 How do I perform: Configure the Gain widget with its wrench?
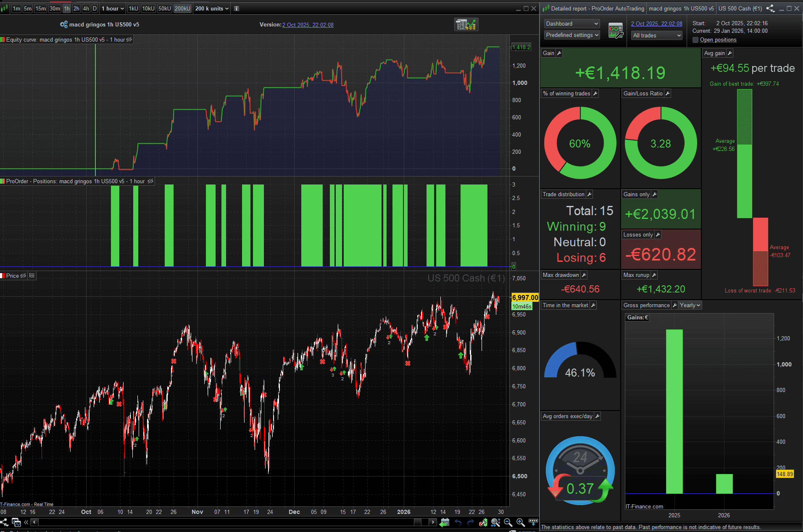[x=559, y=53]
